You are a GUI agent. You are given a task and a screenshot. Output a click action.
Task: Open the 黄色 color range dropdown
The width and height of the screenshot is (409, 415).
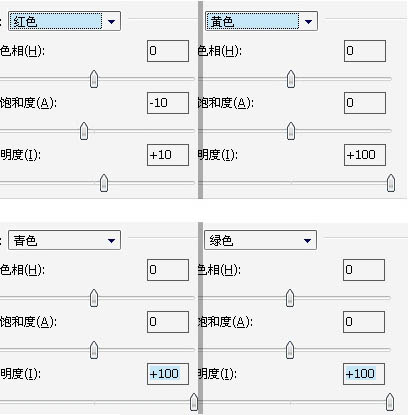pyautogui.click(x=261, y=22)
